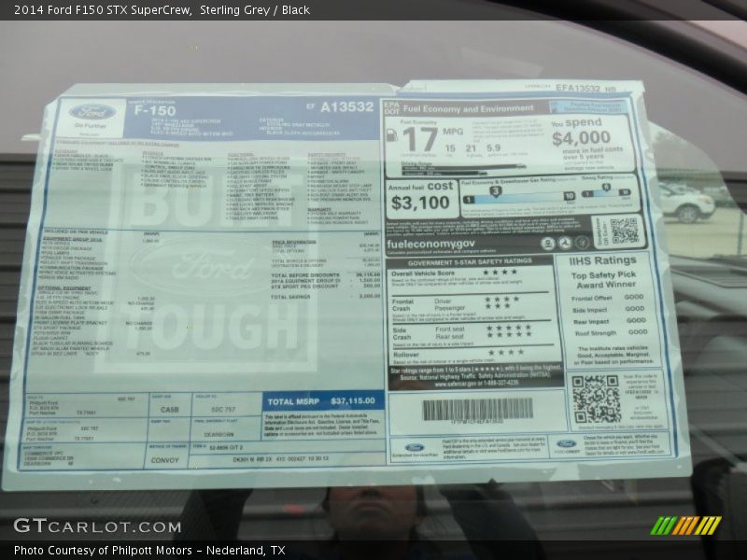747x560 pixels.
Task: Click the '15' city MPG value
Action: [450, 148]
